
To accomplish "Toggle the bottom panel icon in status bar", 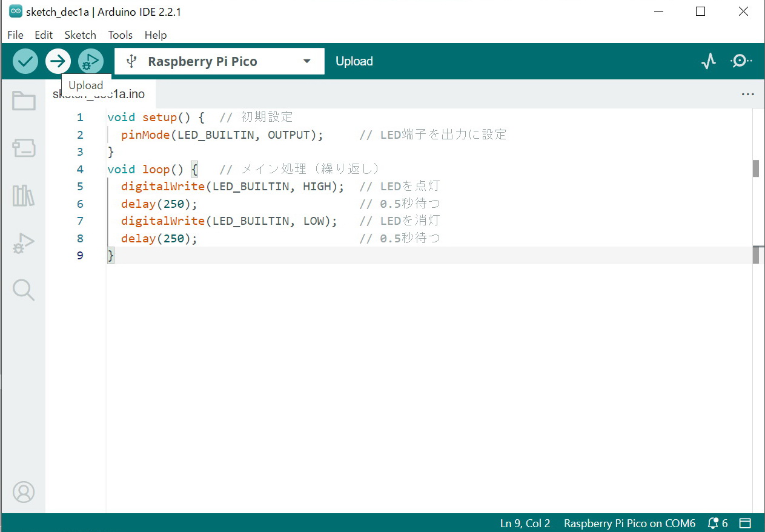I will point(746,523).
